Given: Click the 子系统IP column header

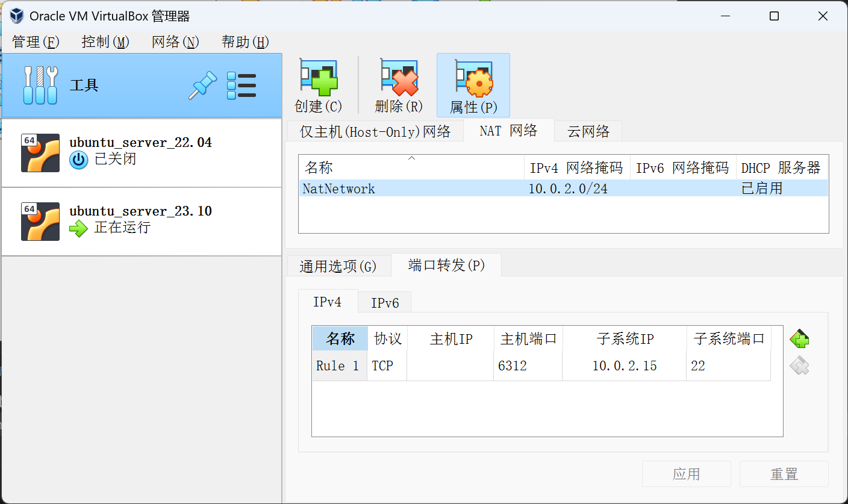Looking at the screenshot, I should [x=625, y=338].
